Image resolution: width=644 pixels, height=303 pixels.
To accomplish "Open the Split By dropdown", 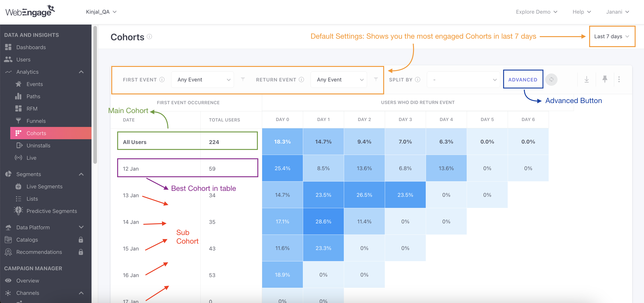I will point(464,79).
